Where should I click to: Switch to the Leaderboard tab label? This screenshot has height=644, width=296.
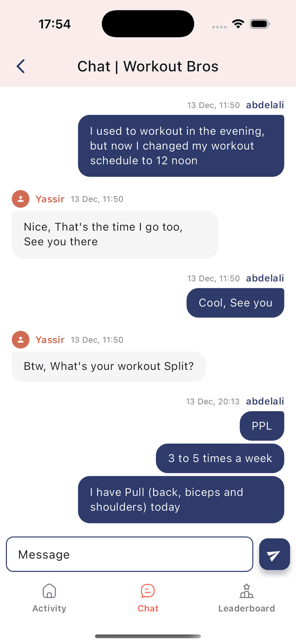coord(247,608)
